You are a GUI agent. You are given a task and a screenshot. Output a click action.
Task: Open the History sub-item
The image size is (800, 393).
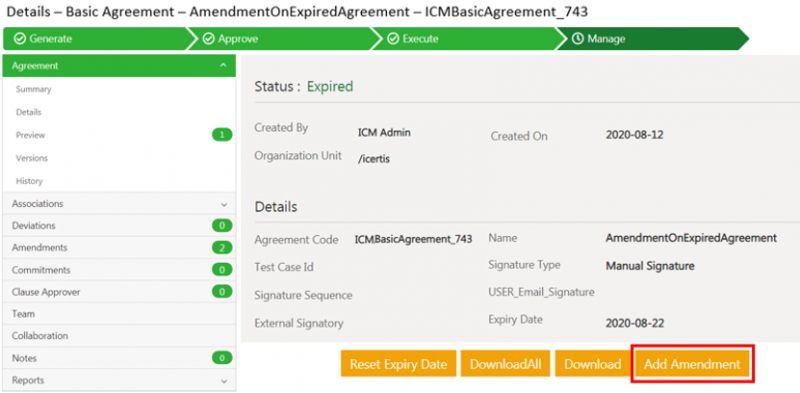(29, 181)
